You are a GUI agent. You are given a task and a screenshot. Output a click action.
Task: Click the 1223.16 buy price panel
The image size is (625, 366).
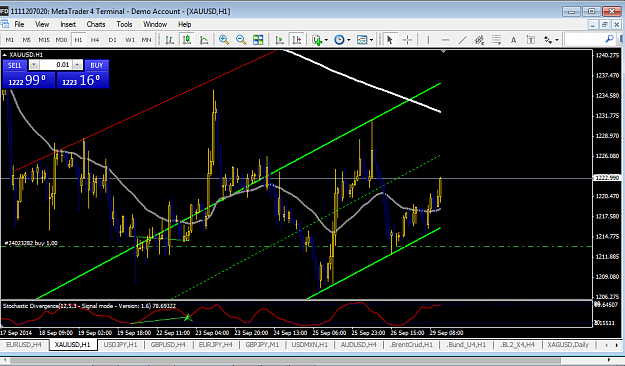tap(83, 80)
